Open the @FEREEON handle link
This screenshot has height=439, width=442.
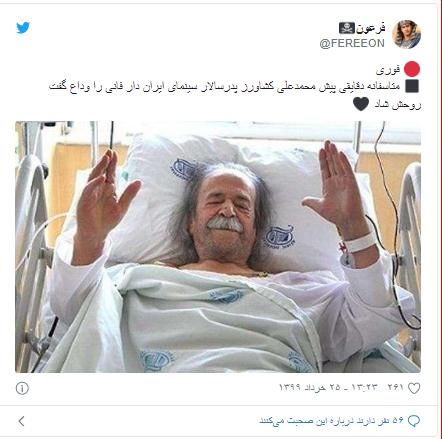[x=352, y=43]
